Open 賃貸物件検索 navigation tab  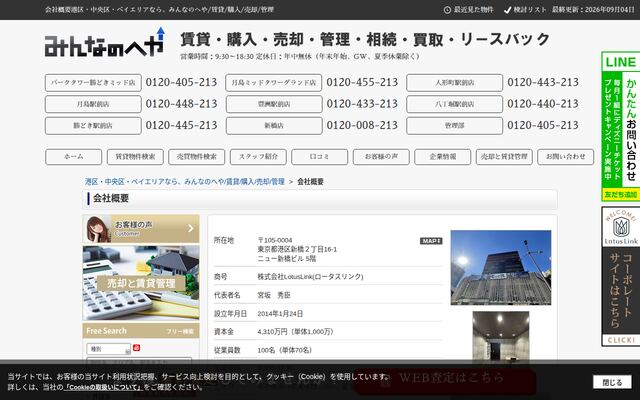click(135, 157)
